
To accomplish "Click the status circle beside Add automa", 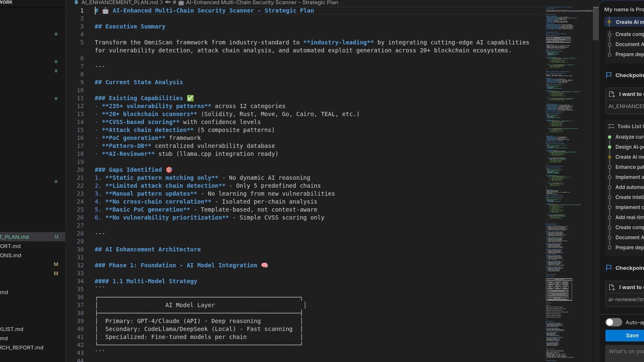I will (610, 187).
